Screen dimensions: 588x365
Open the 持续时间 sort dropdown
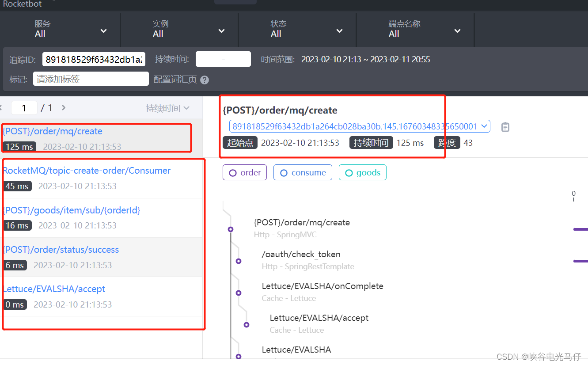(167, 108)
